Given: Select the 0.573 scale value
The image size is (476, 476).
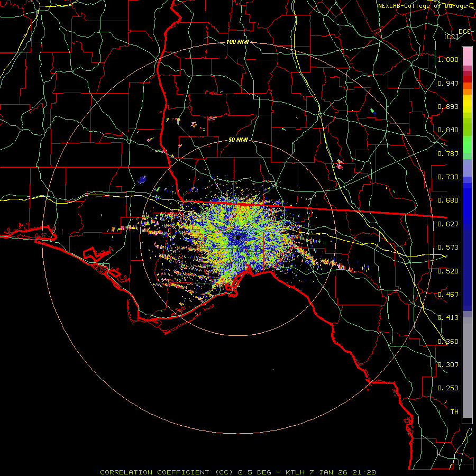Looking at the screenshot, I should click(x=448, y=248).
